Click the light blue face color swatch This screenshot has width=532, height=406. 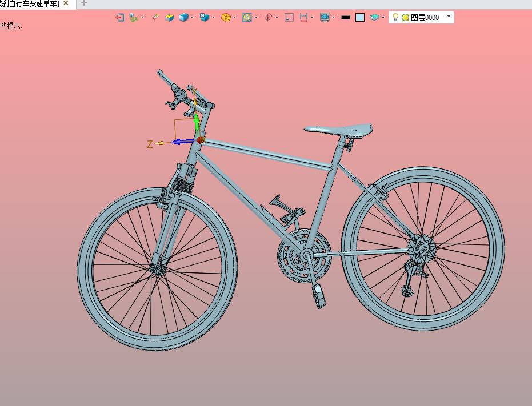(360, 17)
